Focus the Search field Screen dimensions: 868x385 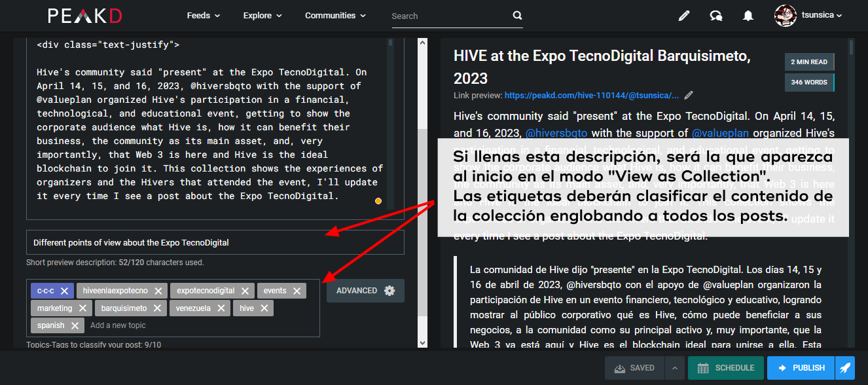tap(458, 16)
